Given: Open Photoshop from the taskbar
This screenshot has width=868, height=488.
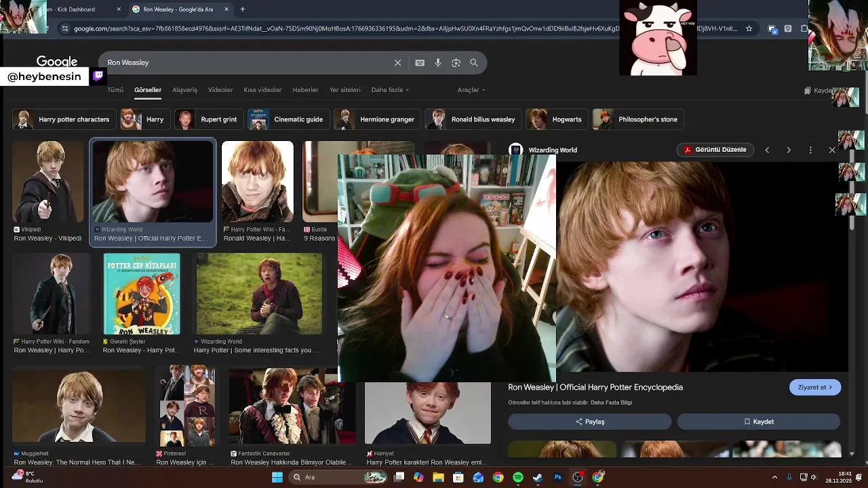Looking at the screenshot, I should coord(557,477).
